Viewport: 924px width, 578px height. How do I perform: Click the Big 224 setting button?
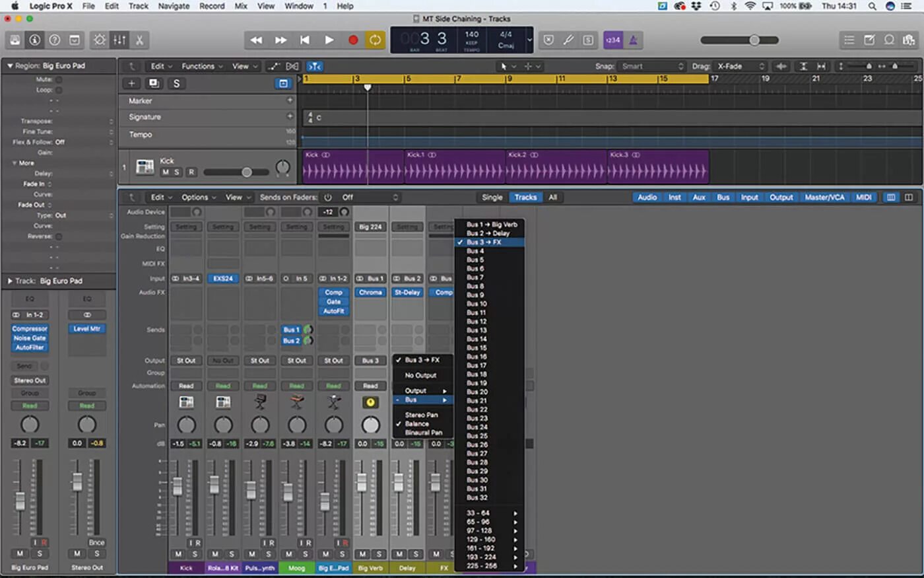point(370,227)
